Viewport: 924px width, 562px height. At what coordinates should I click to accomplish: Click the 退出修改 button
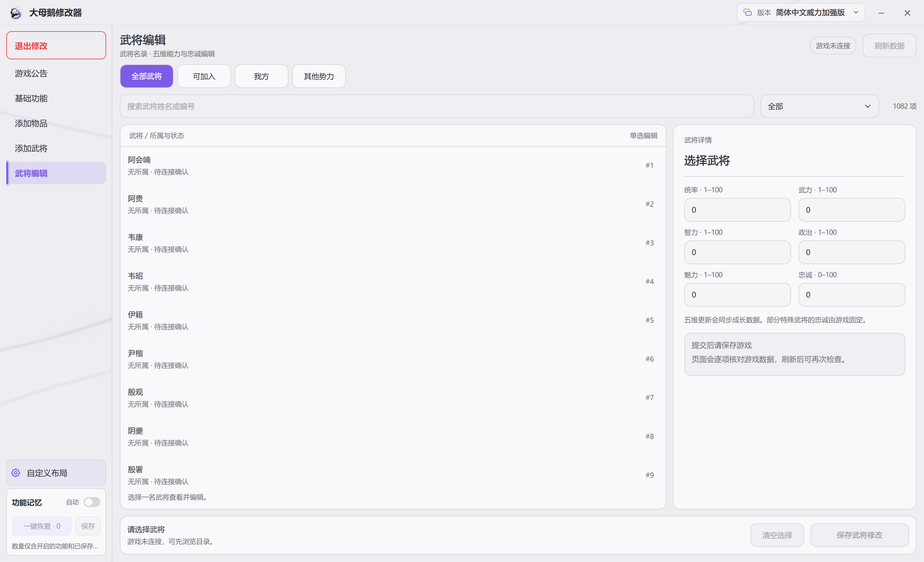56,45
